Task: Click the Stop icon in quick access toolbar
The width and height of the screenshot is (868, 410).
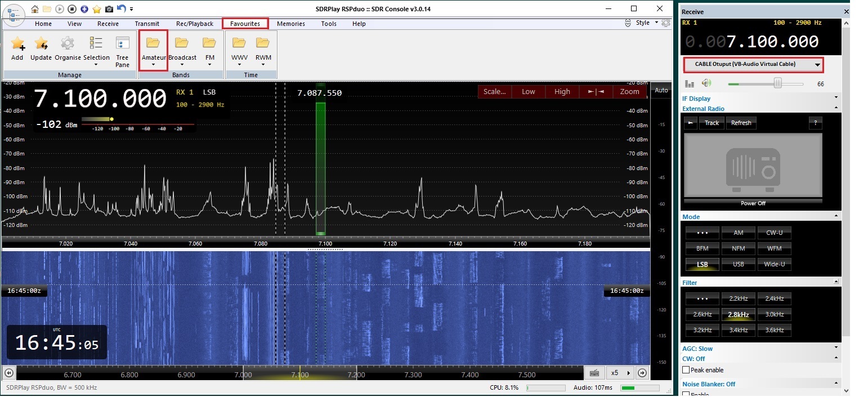Action: pos(72,9)
